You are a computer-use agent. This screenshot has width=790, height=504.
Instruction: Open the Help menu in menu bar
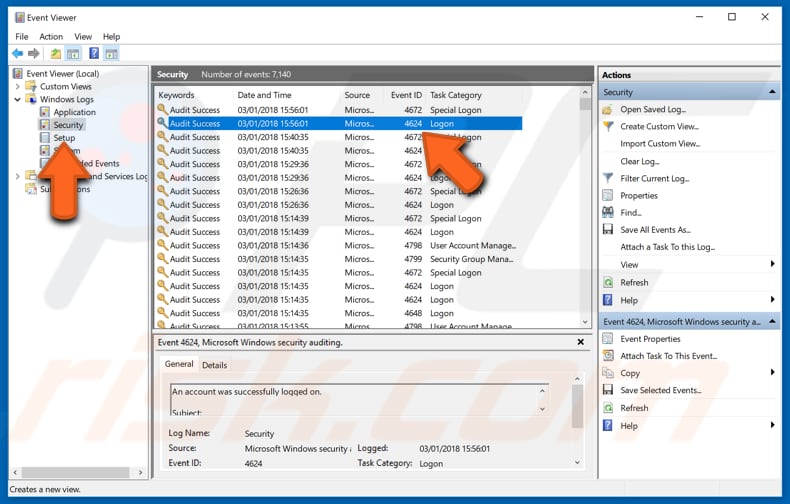[x=111, y=36]
